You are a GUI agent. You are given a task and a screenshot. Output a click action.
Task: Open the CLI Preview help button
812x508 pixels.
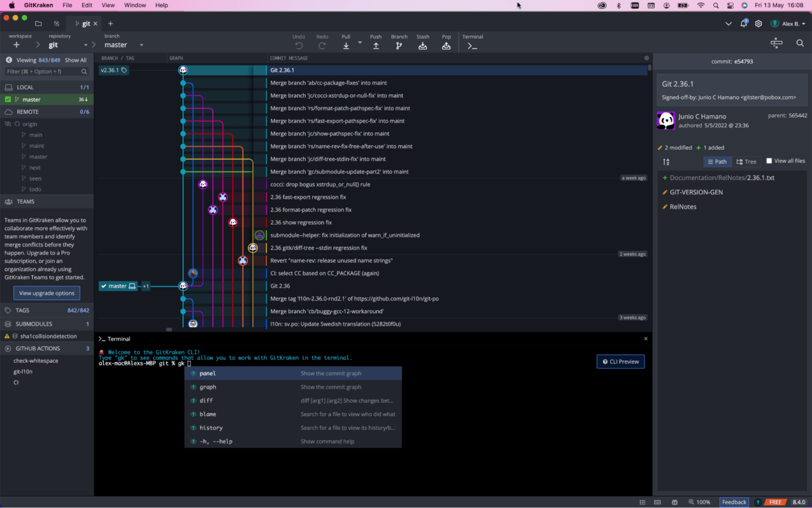(620, 361)
